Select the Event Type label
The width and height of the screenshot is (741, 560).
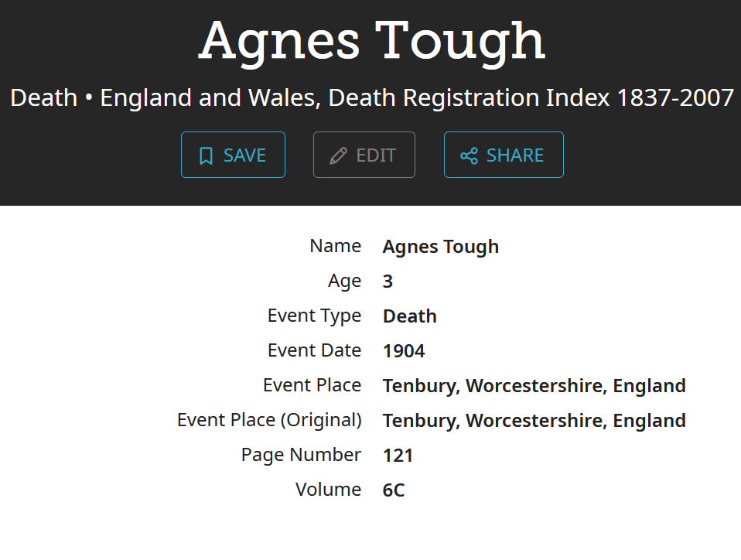[x=314, y=316]
